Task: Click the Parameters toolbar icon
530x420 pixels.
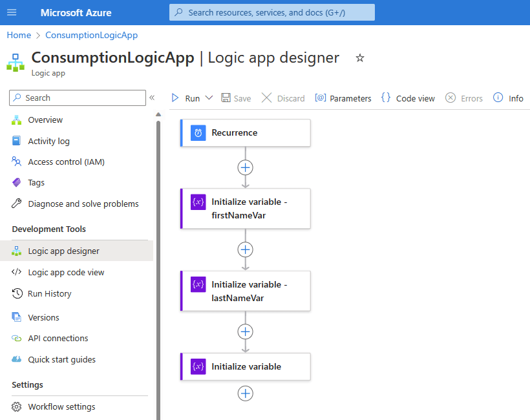Action: [x=321, y=98]
